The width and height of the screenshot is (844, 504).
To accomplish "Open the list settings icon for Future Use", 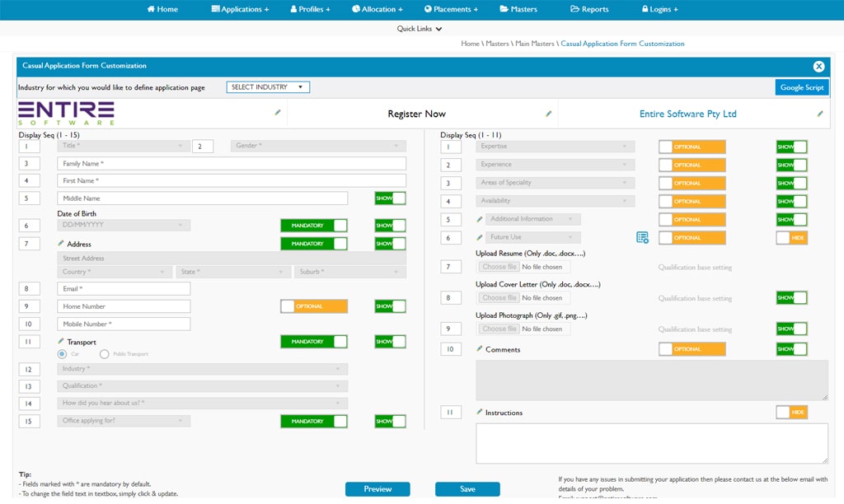I will 642,238.
